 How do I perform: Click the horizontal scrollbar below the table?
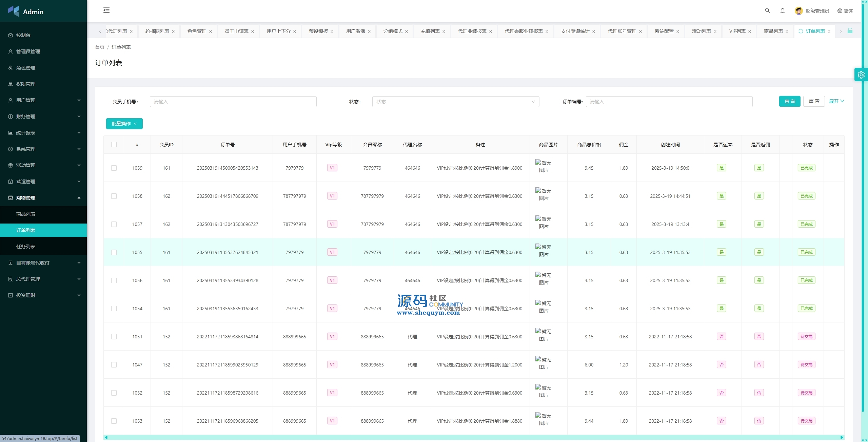473,437
